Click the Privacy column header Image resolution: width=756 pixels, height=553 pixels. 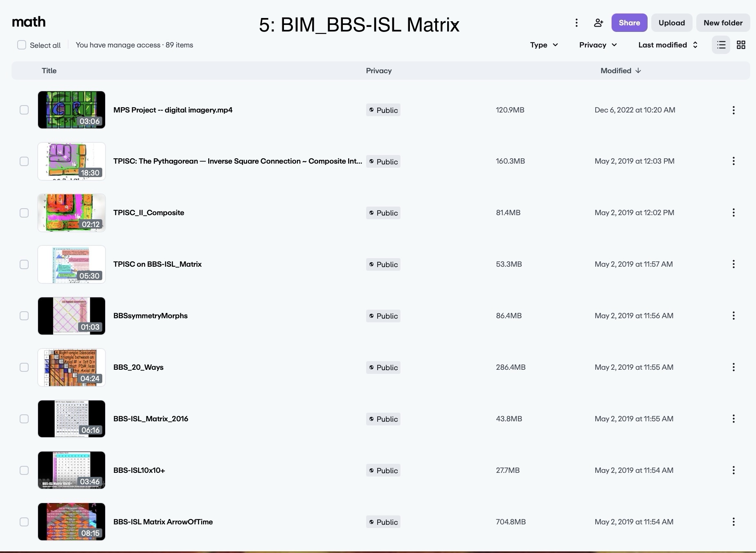pos(379,71)
